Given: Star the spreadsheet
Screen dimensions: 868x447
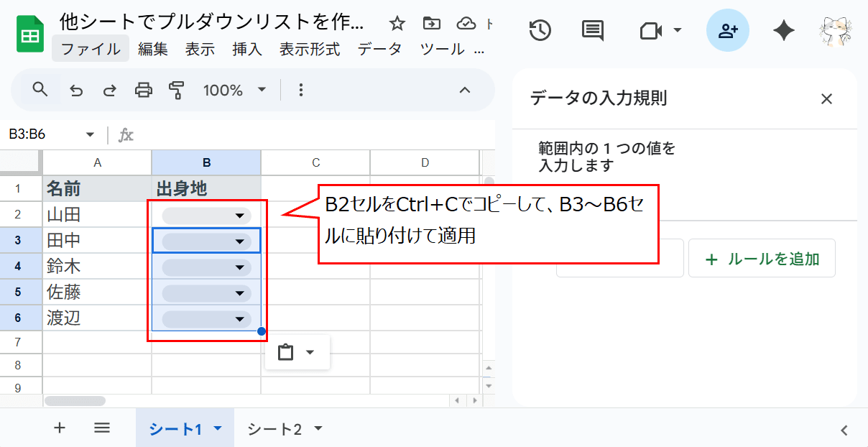Looking at the screenshot, I should point(397,24).
